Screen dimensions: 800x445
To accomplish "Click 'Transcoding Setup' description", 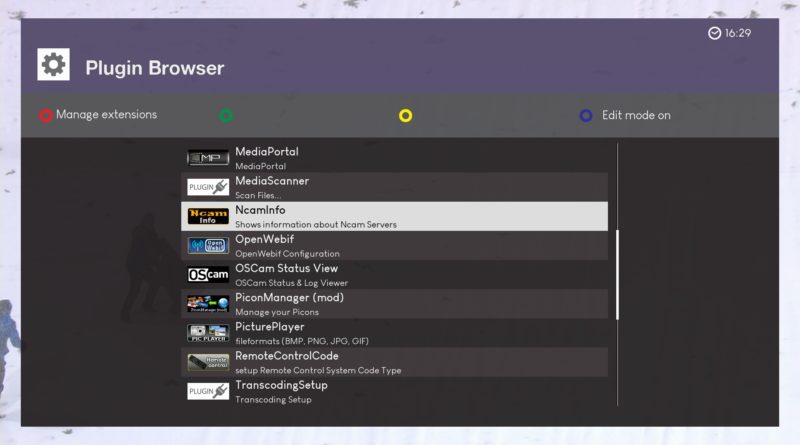I will coord(273,400).
